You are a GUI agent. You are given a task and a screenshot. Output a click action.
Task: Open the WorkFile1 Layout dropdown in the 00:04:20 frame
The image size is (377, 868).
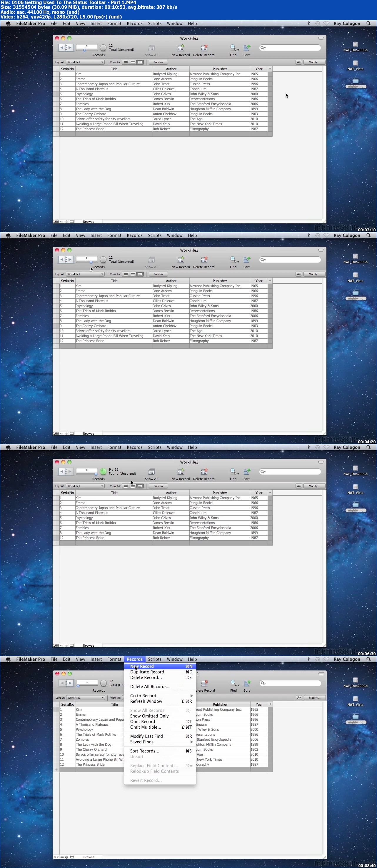(85, 274)
